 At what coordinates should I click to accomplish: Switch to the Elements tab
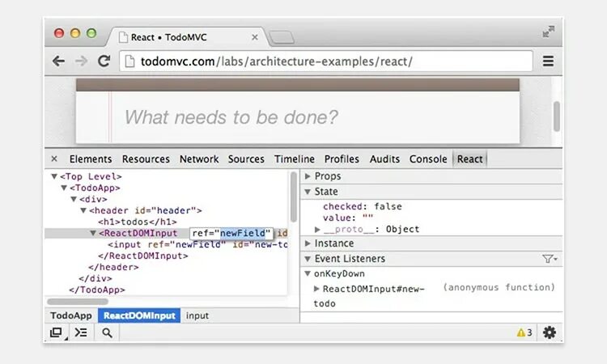tap(91, 159)
